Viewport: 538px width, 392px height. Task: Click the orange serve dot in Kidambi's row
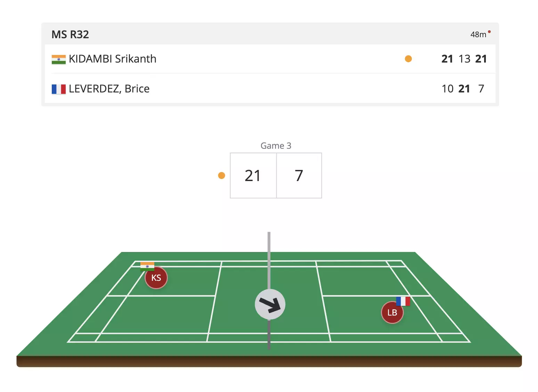pyautogui.click(x=408, y=59)
